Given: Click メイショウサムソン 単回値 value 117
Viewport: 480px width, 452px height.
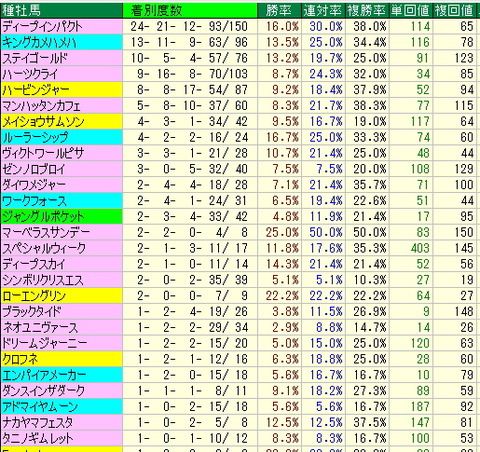Looking at the screenshot, I should coord(420,121).
